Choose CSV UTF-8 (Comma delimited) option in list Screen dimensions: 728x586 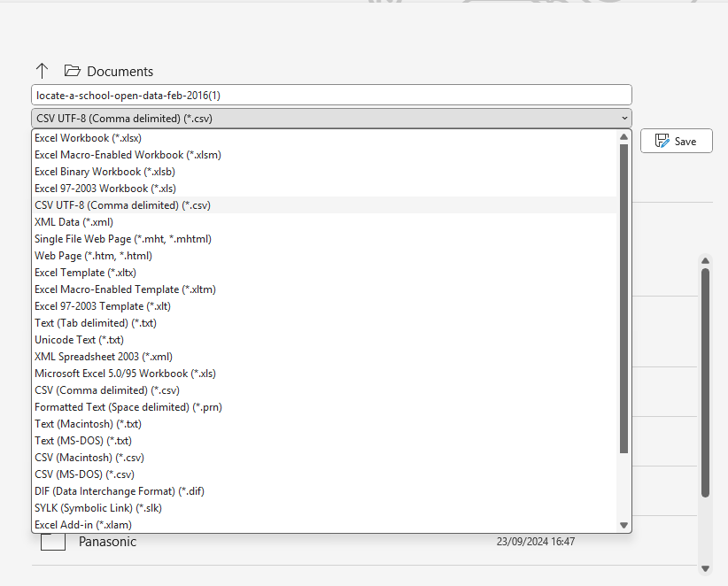[x=325, y=205]
